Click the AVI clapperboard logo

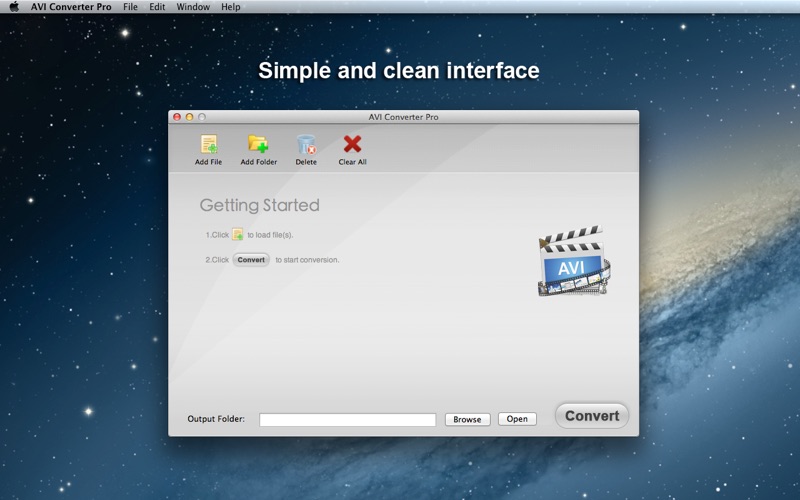574,261
